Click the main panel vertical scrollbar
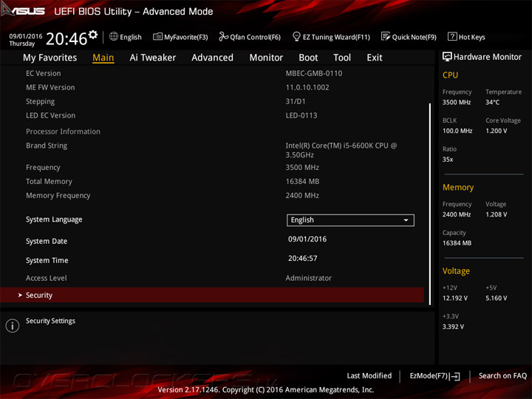532x399 pixels. pos(430,204)
